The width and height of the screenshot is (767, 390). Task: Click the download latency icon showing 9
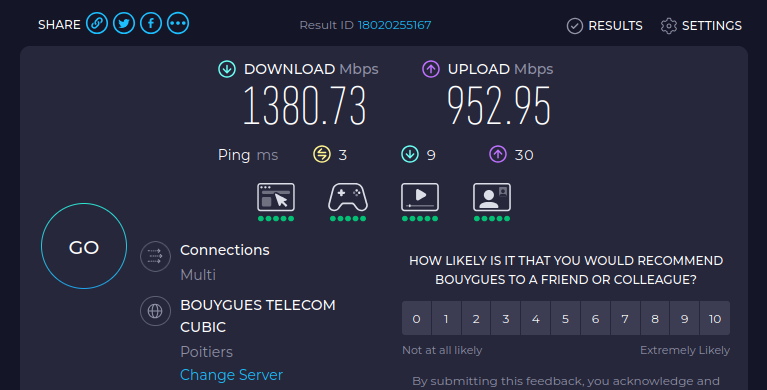(x=410, y=154)
